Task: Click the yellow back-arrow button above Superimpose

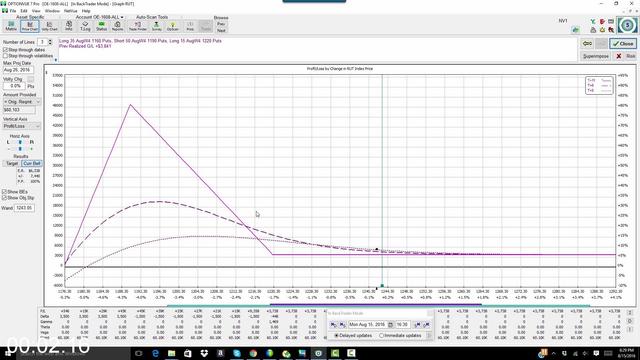Action: pos(587,43)
